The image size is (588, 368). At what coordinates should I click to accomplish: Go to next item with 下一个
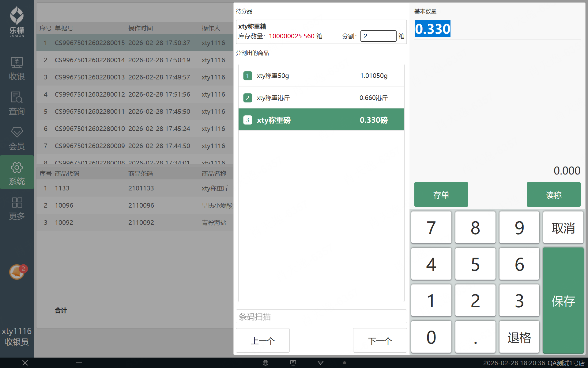pos(379,340)
